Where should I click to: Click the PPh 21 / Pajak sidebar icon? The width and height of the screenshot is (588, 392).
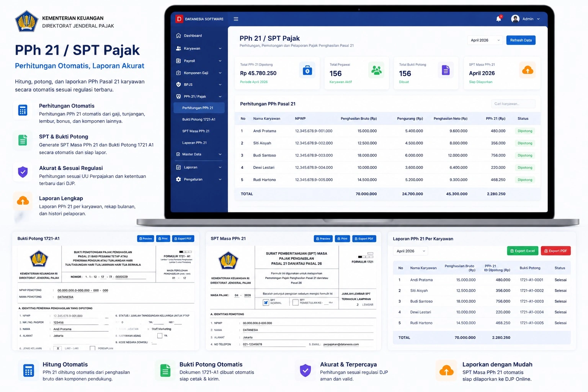(x=178, y=96)
